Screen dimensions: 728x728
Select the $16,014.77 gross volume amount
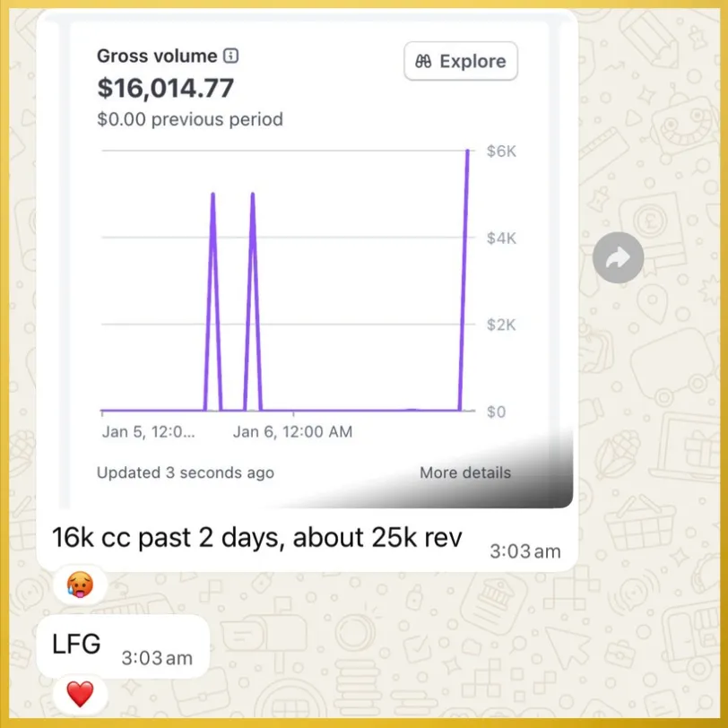pyautogui.click(x=165, y=88)
